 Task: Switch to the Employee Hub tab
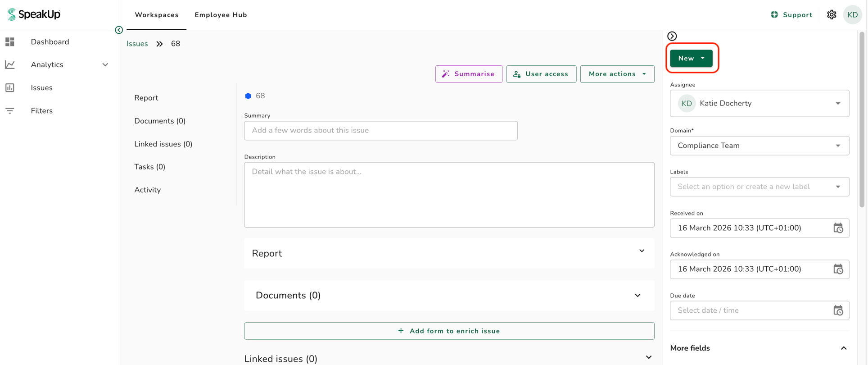[x=221, y=15]
